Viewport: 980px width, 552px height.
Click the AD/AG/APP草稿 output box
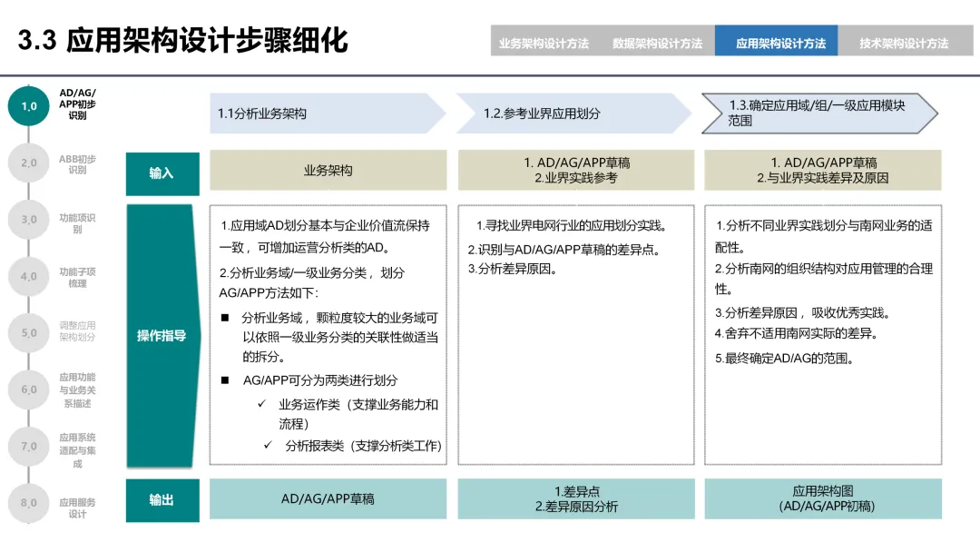click(x=328, y=498)
